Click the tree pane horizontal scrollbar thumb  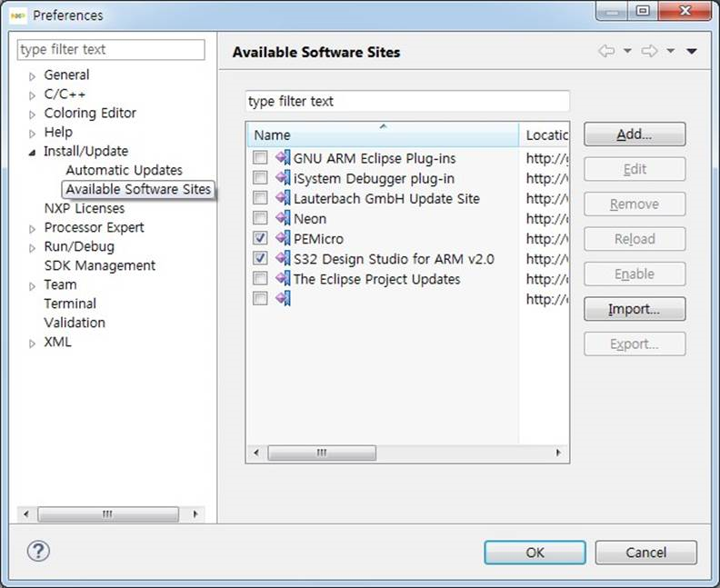tap(108, 514)
